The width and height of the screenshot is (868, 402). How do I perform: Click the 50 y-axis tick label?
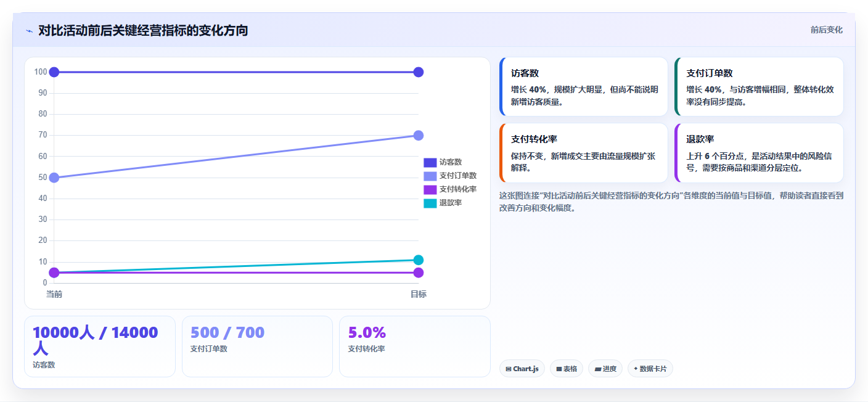point(43,178)
